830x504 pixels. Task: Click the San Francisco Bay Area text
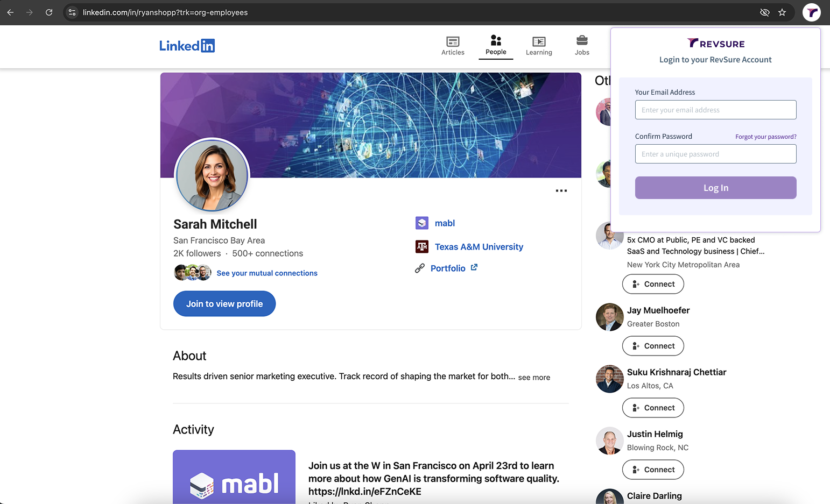(219, 240)
